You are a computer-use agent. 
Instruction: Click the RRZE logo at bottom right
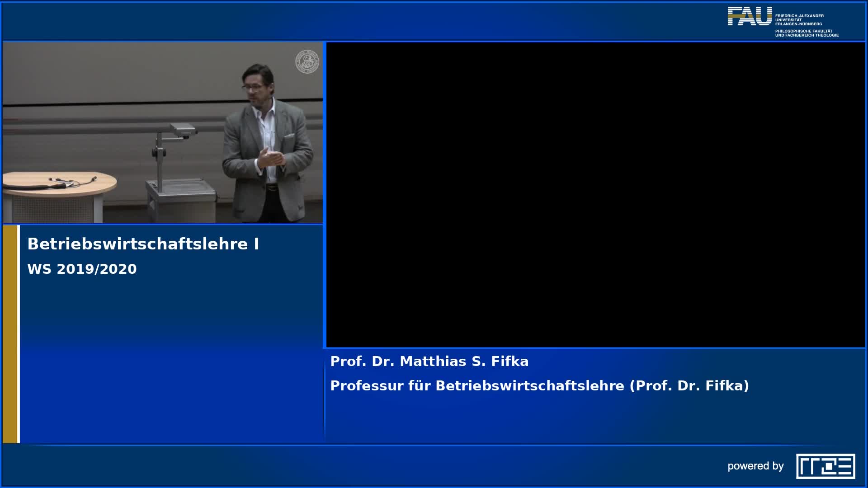(825, 466)
